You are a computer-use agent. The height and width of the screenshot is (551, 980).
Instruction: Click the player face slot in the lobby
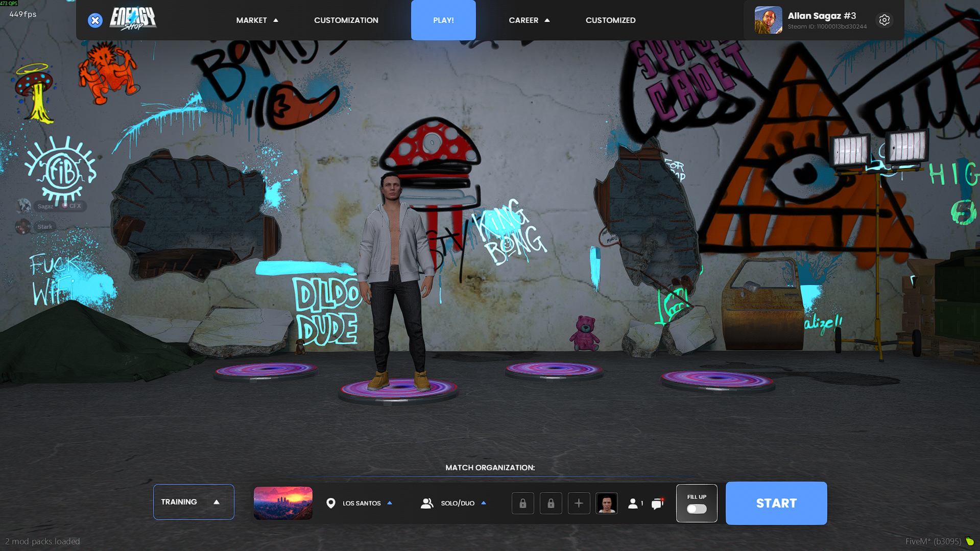click(607, 504)
